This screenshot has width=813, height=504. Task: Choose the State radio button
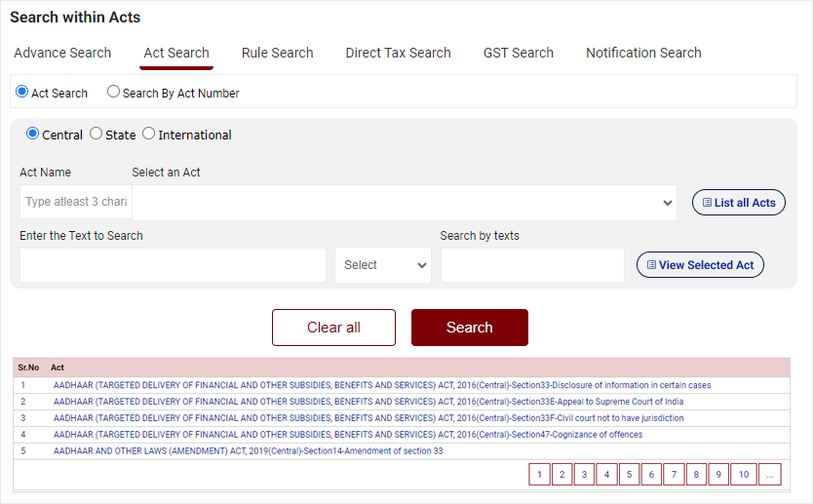(97, 134)
